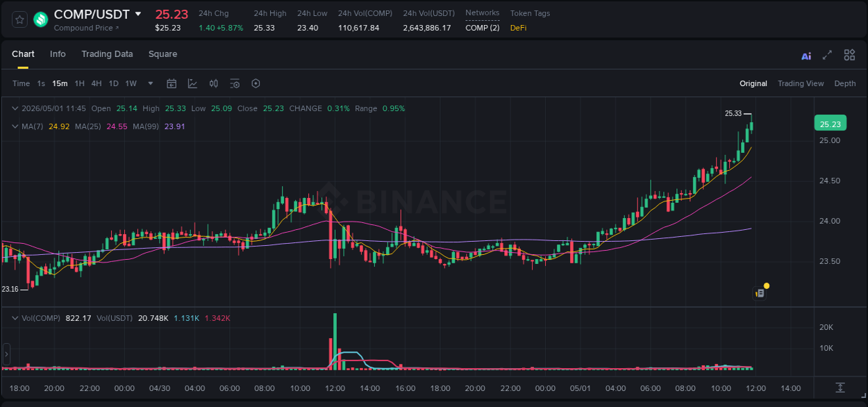
Task: Collapse the volume indicator chevron
Action: [x=15, y=318]
